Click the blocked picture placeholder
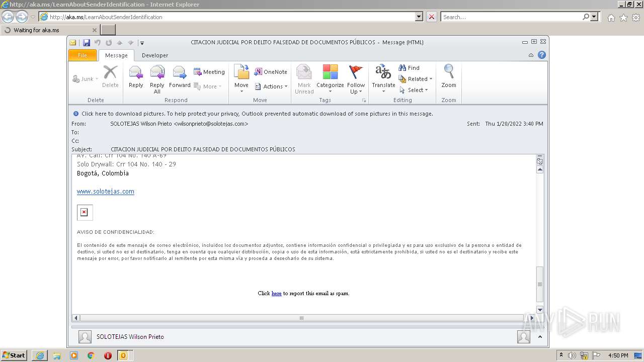Screen dimensions: 644x362 coord(85,212)
